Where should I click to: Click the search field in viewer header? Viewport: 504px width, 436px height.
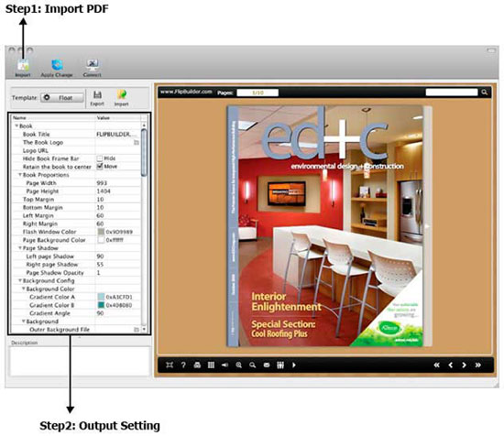[x=452, y=93]
